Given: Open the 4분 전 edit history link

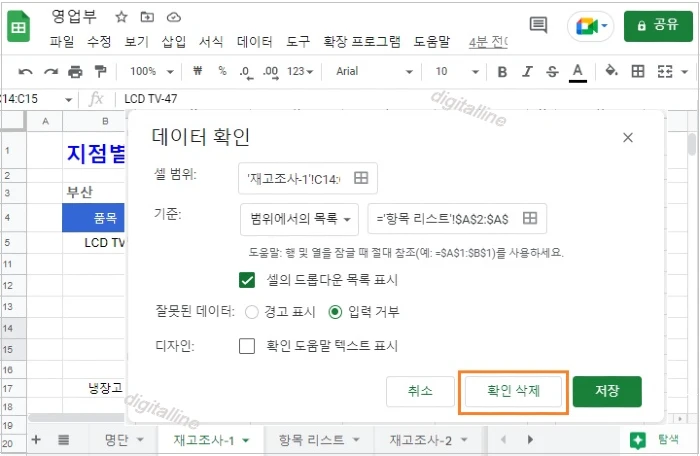Looking at the screenshot, I should coord(488,42).
